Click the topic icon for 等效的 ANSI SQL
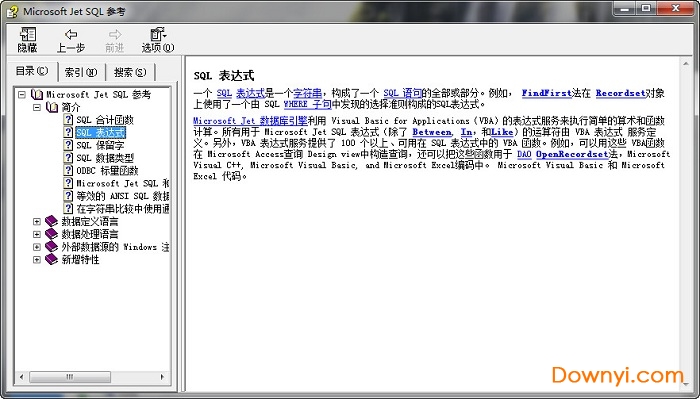The height and width of the screenshot is (399, 700). coord(68,195)
